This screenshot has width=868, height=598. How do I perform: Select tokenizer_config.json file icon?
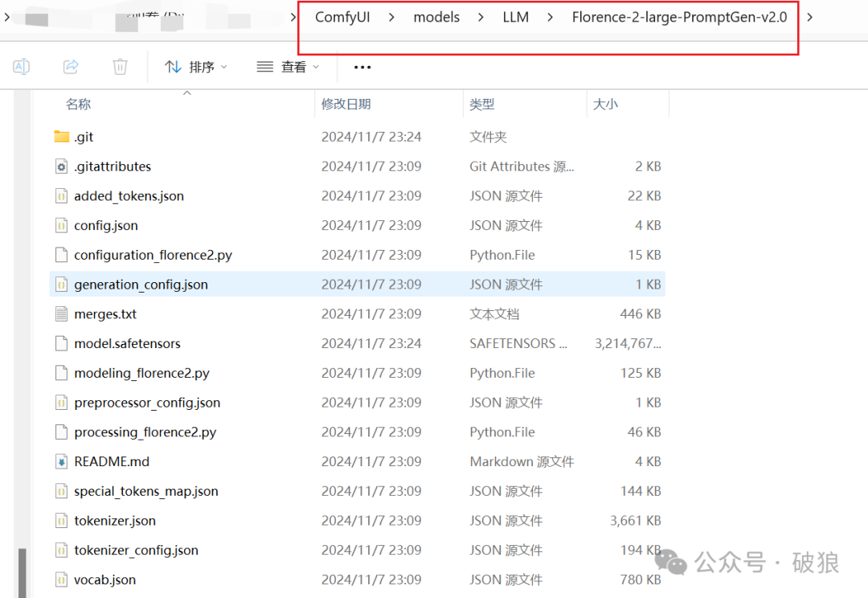coord(61,550)
